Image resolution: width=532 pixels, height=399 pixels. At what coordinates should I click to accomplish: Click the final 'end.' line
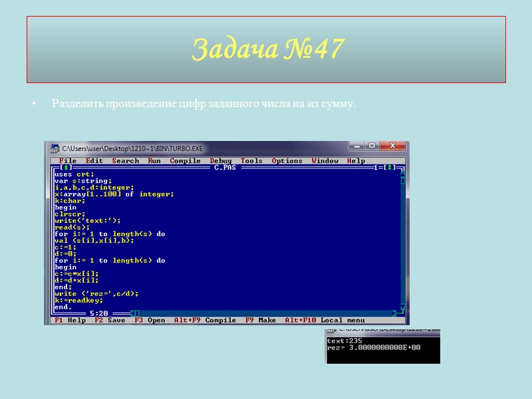coord(63,307)
